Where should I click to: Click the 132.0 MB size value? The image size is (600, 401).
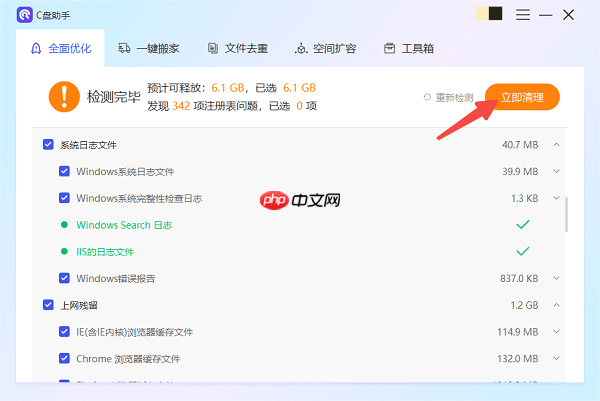517,359
